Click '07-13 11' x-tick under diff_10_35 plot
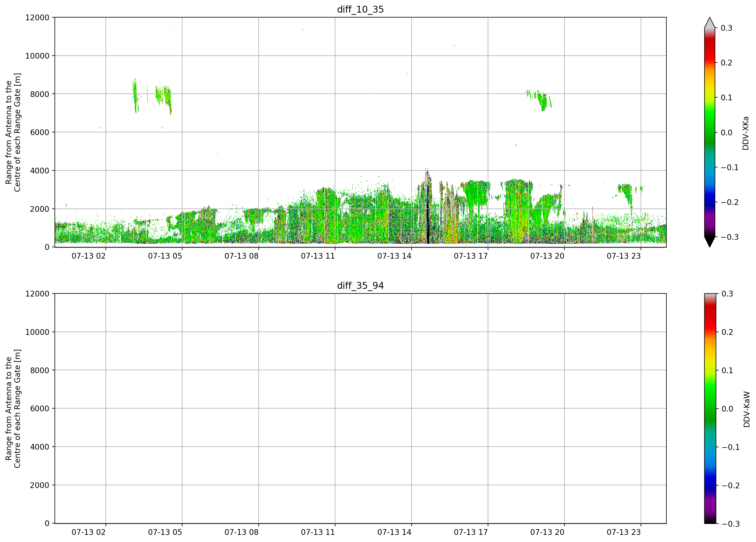The image size is (756, 542). coord(318,256)
